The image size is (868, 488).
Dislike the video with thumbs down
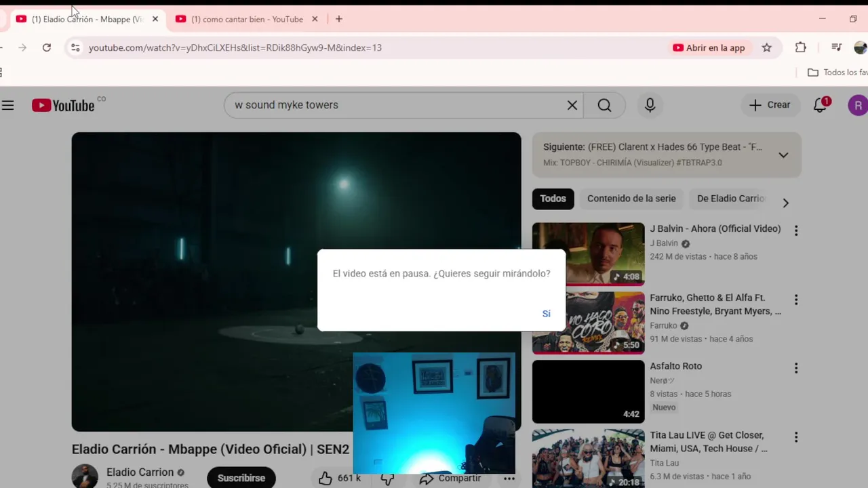pos(387,478)
